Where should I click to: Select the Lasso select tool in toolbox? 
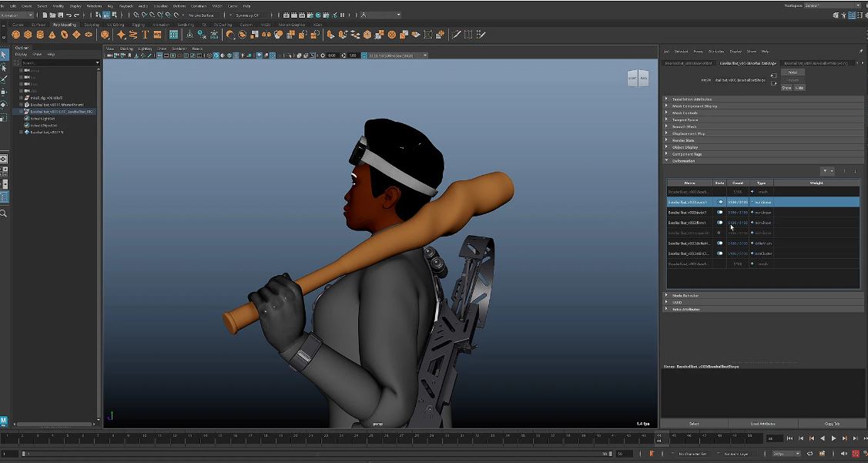coord(4,67)
